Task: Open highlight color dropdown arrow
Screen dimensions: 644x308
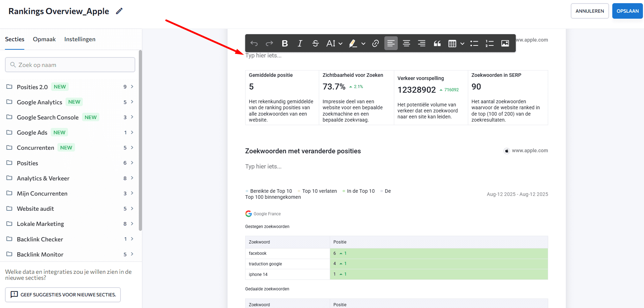Action: [363, 44]
